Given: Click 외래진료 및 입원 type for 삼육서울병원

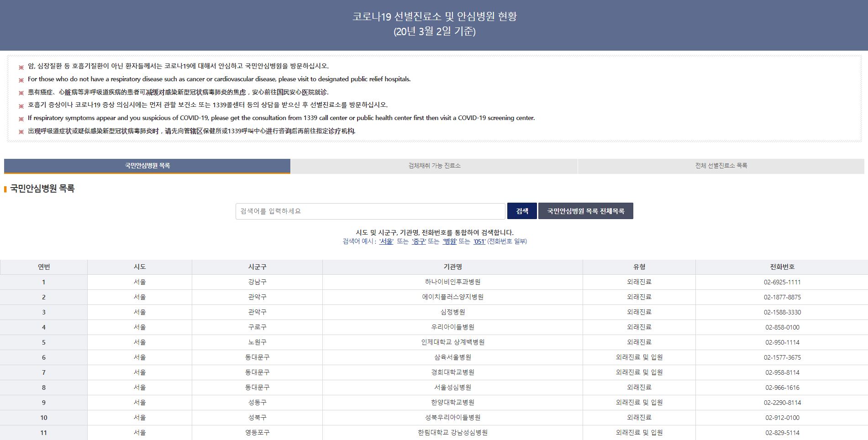Looking at the screenshot, I should pos(639,357).
